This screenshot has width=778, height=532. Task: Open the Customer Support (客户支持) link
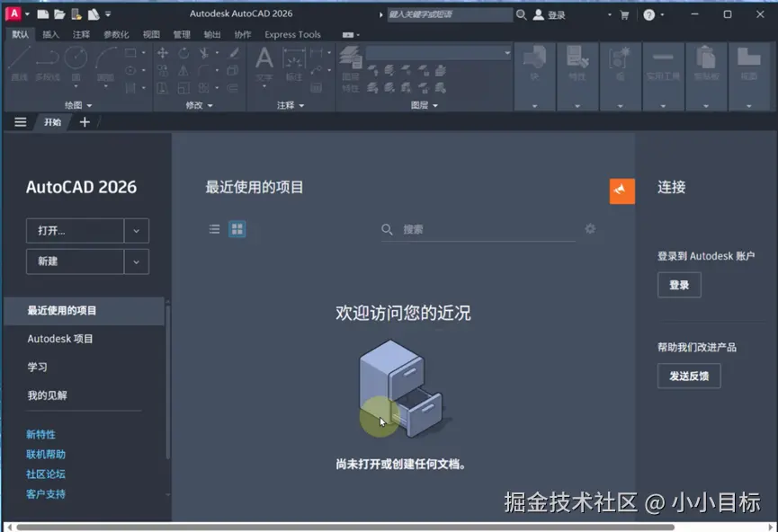tap(46, 494)
